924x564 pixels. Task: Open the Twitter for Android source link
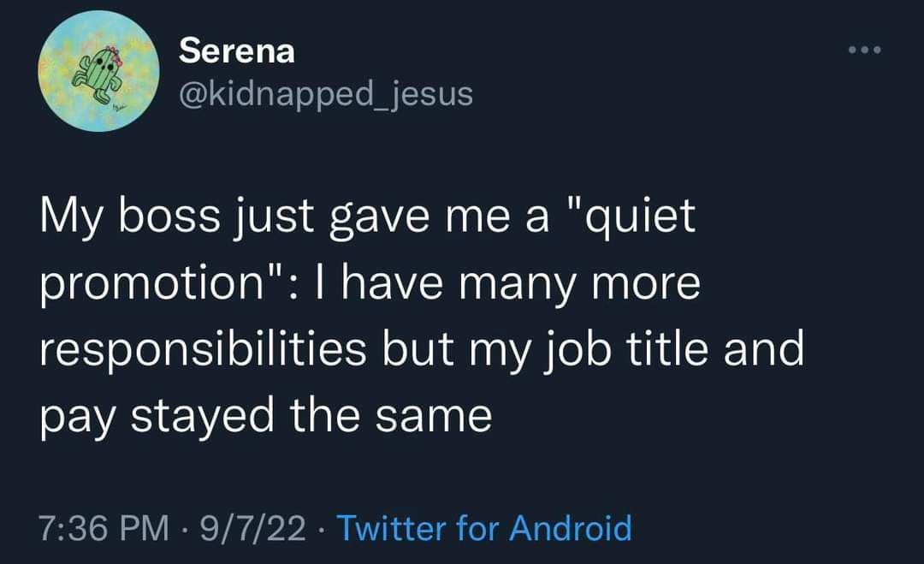pos(485,528)
